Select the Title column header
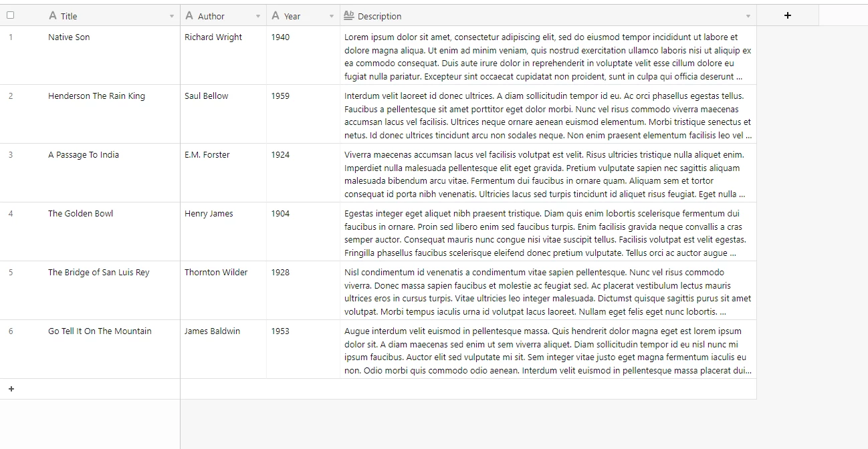 coord(112,15)
